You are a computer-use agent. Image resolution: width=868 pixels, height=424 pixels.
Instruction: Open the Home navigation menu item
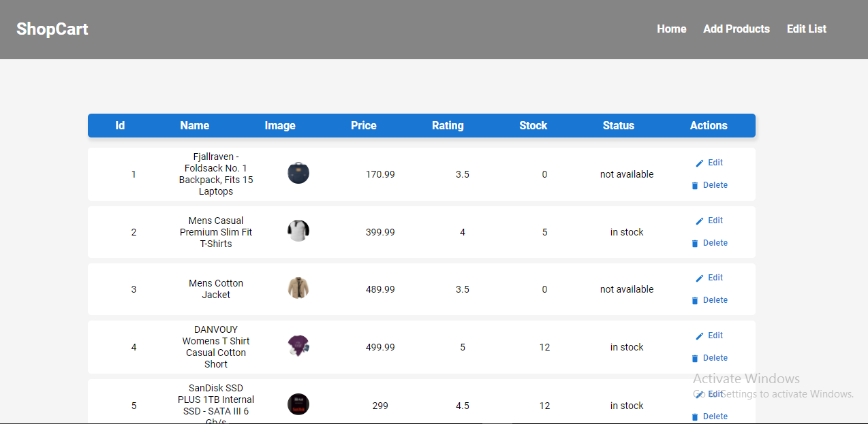(671, 29)
